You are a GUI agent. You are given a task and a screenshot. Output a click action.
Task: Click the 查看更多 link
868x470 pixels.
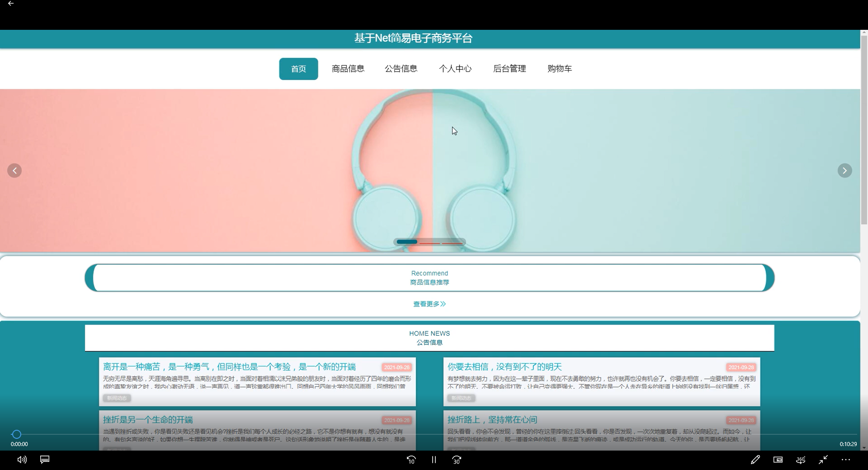(429, 304)
